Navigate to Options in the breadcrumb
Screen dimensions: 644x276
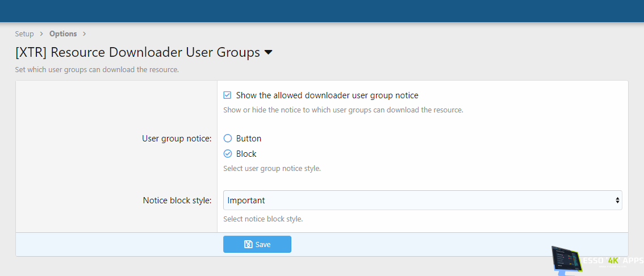tap(63, 34)
